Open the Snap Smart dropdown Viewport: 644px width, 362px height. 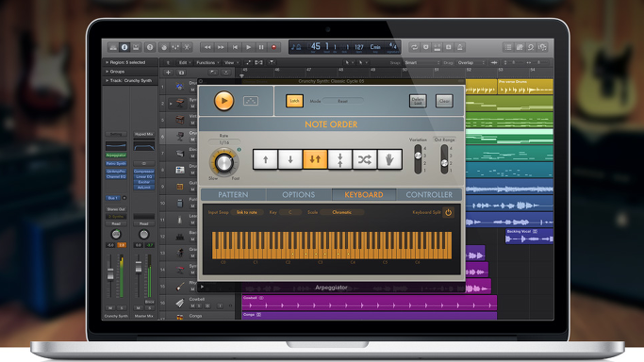(422, 63)
